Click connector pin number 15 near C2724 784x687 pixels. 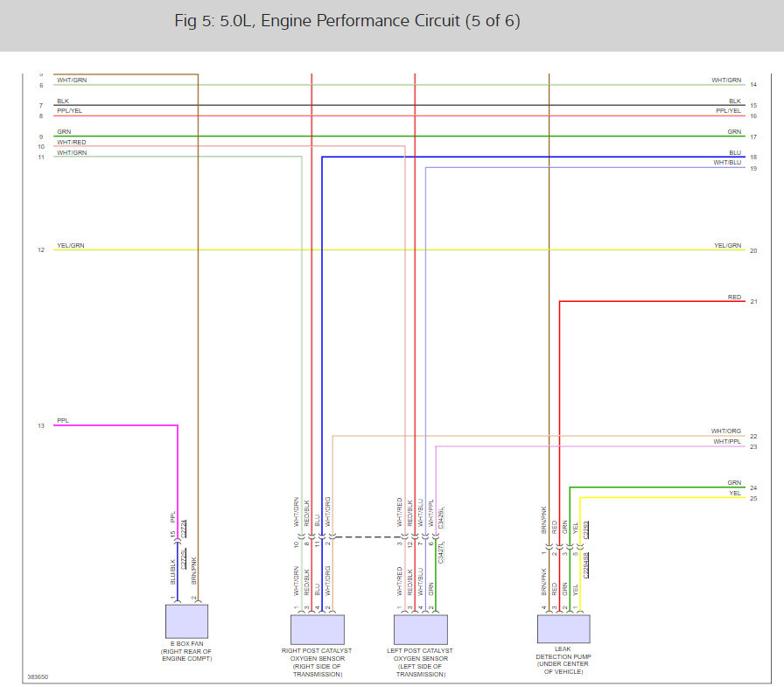pyautogui.click(x=173, y=534)
